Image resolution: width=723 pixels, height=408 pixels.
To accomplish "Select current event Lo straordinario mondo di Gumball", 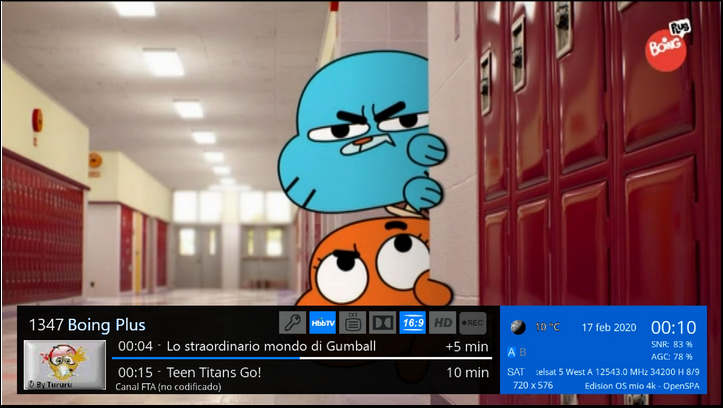I will [x=271, y=346].
